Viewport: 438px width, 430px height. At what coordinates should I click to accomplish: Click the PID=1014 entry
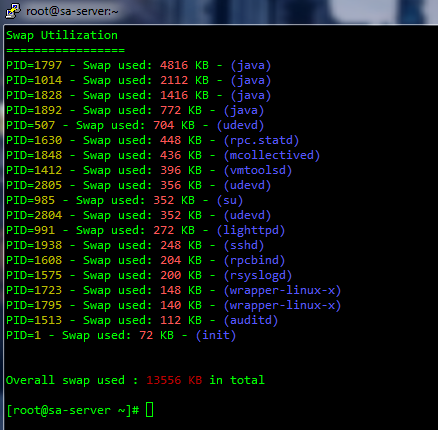[x=34, y=80]
